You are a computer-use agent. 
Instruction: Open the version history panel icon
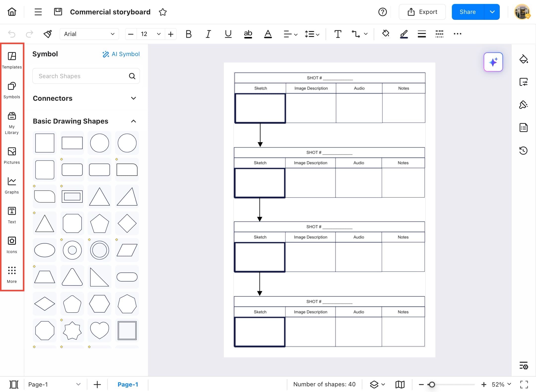pos(523,150)
